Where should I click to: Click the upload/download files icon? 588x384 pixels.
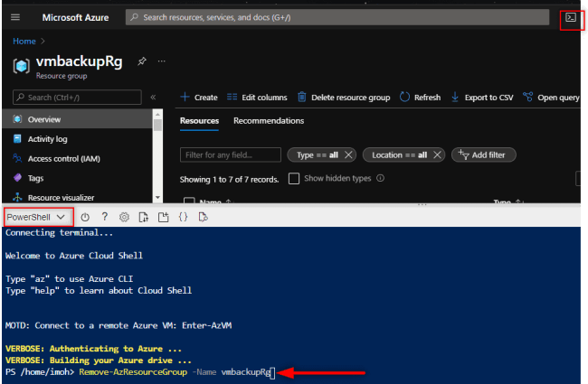(x=144, y=217)
